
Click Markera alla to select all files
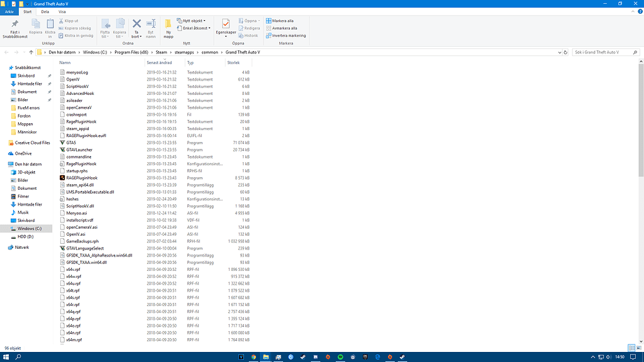(282, 20)
